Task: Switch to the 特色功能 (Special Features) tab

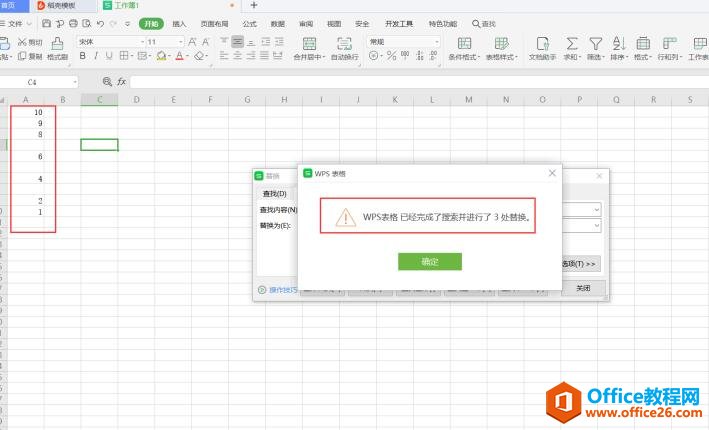Action: tap(443, 24)
